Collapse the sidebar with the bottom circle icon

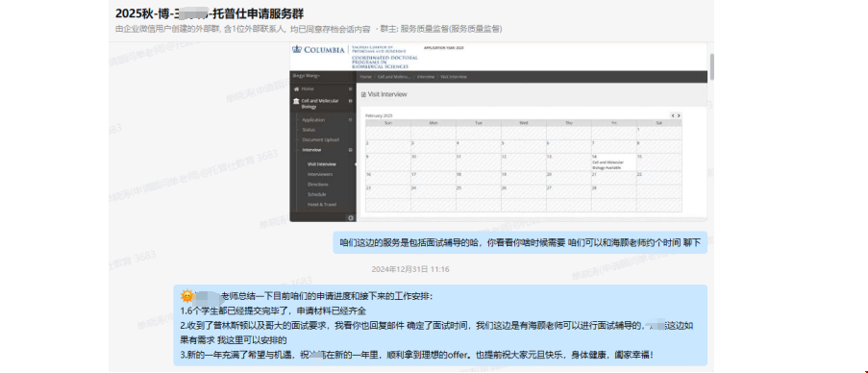pyautogui.click(x=351, y=217)
